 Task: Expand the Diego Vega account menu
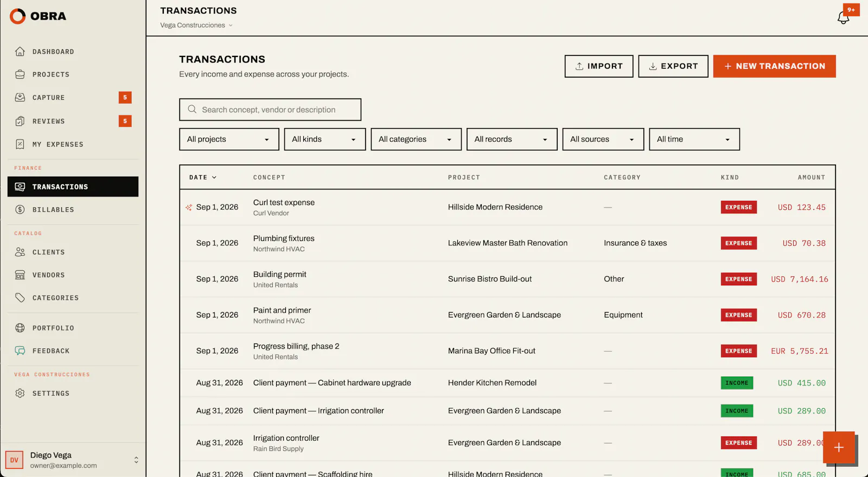(73, 460)
